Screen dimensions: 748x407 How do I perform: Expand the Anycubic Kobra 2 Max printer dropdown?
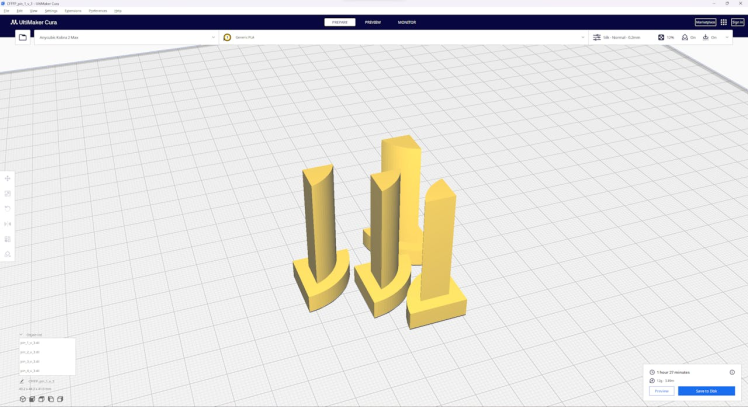coord(126,37)
